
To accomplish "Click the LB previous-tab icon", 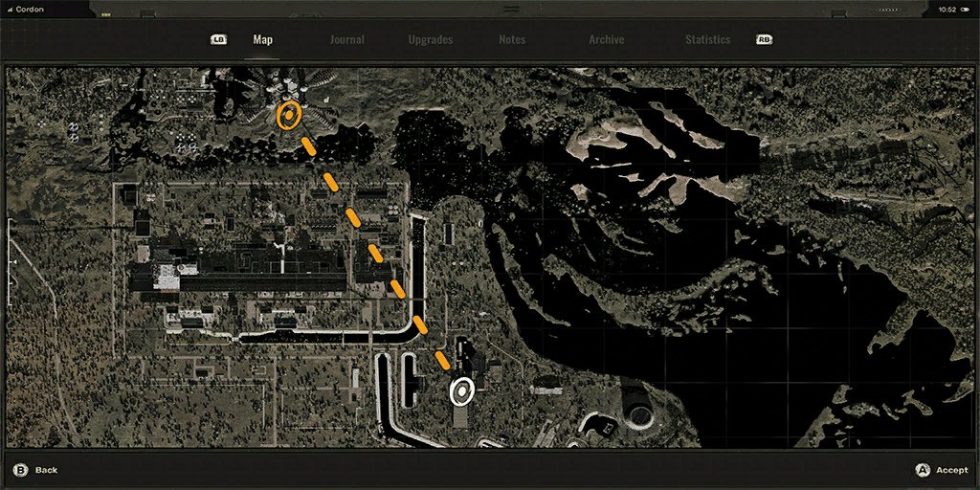I will pos(219,39).
